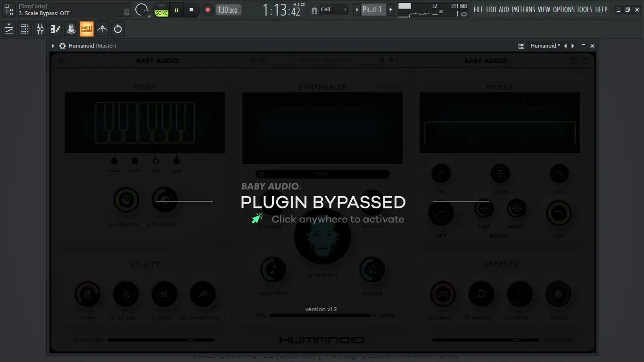Screen dimensions: 644x362
Task: Open the SAW waveform dropdown
Action: tap(322, 174)
